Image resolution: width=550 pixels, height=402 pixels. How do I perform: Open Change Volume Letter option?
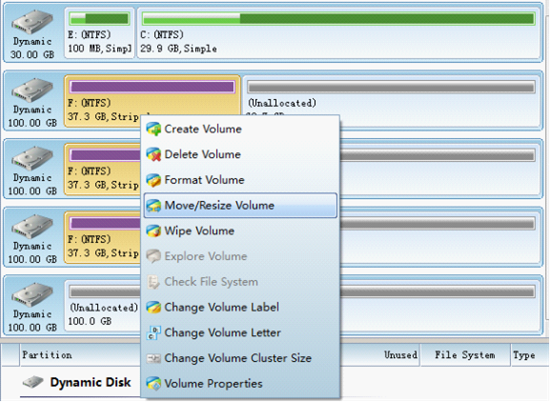tap(240, 333)
